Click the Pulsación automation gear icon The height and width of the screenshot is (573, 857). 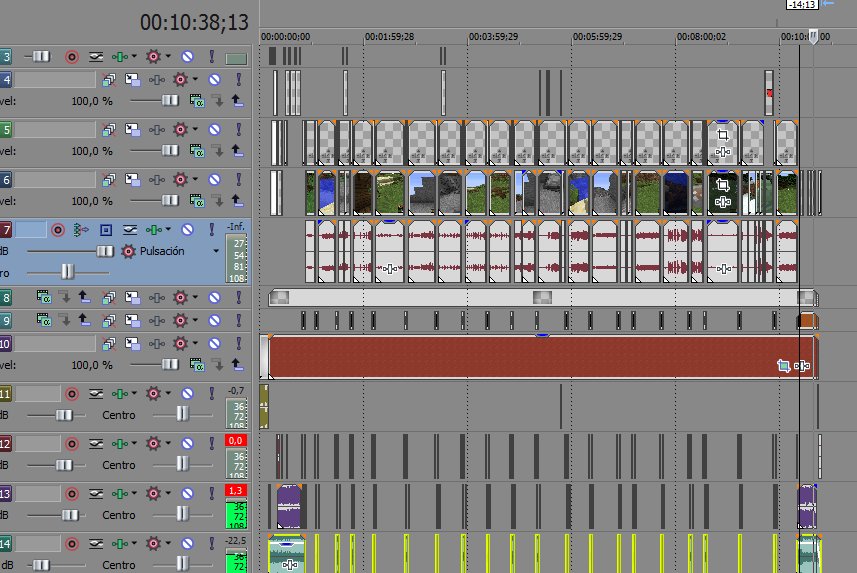[128, 252]
